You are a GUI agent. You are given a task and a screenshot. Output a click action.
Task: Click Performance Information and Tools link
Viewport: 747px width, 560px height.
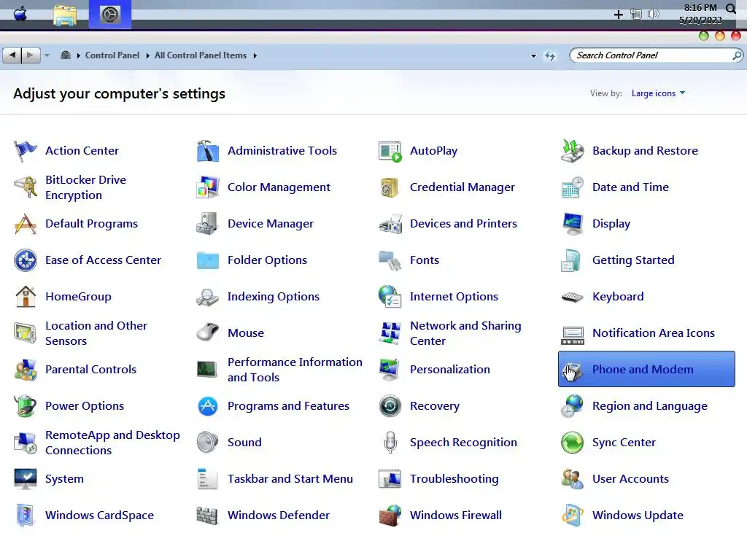pos(295,370)
